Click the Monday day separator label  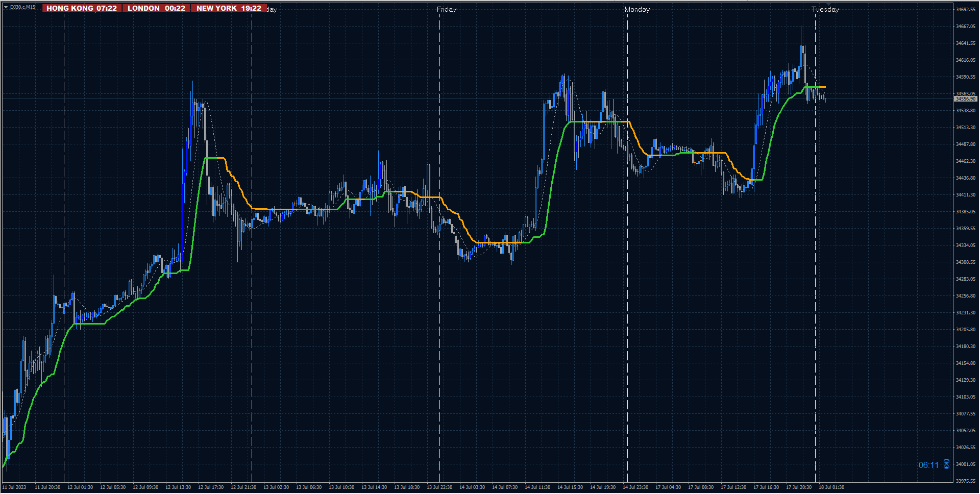(636, 9)
